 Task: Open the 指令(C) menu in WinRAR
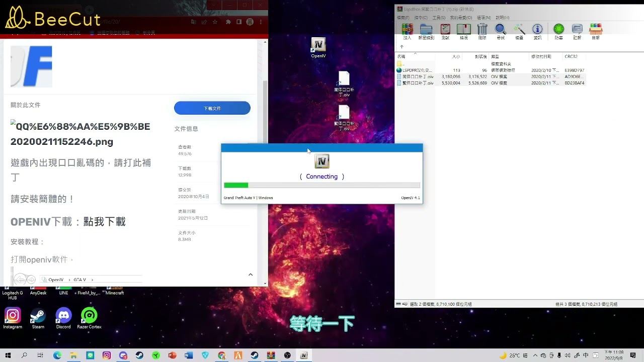421,18
